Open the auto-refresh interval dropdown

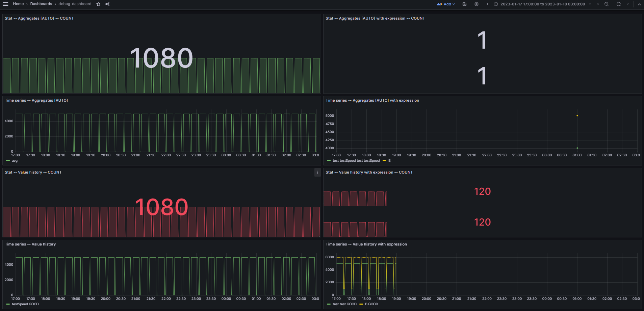pos(628,4)
